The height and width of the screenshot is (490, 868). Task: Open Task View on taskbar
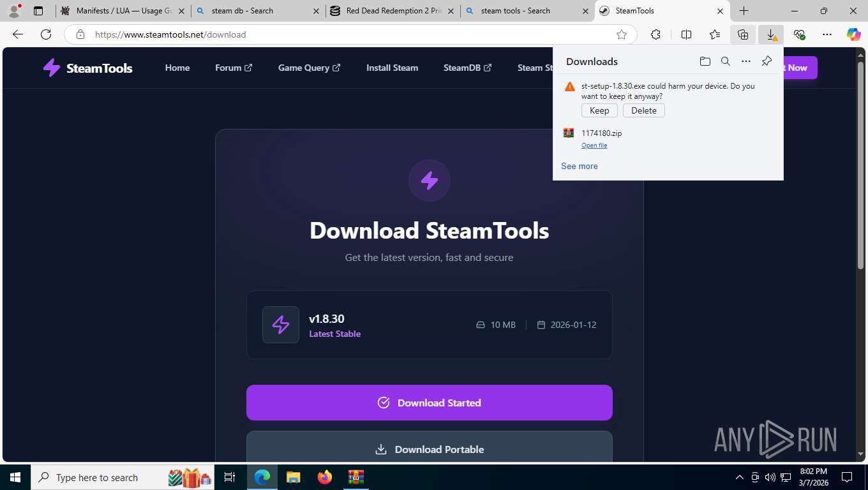coord(230,477)
